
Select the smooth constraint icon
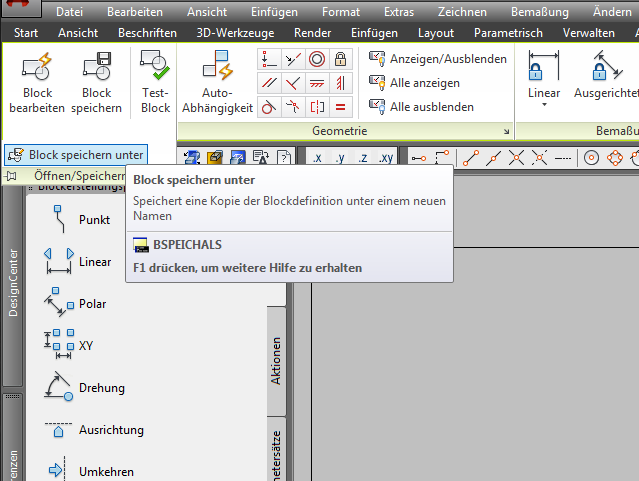293,107
